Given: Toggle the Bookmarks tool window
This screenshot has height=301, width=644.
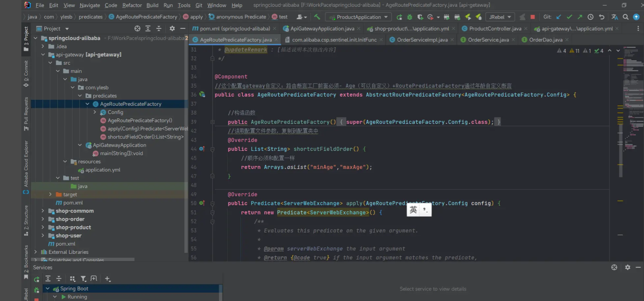Looking at the screenshot, I should point(26,262).
